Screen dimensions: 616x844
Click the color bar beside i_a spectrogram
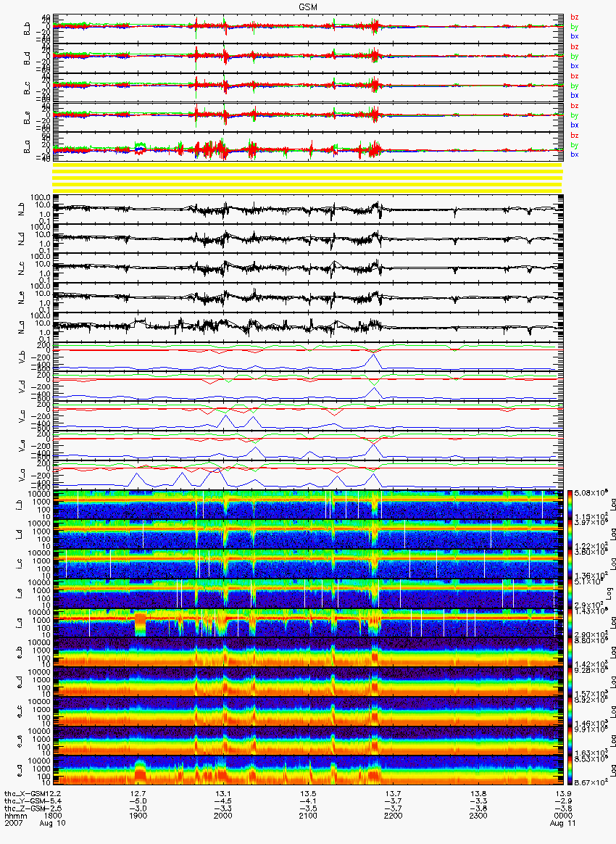[x=570, y=624]
